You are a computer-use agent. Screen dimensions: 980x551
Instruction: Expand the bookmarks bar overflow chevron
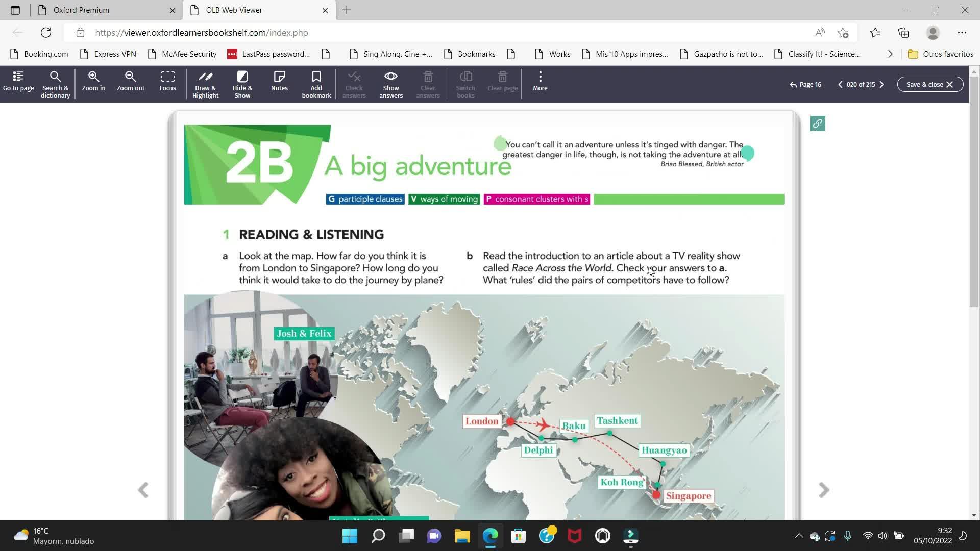[x=890, y=54]
